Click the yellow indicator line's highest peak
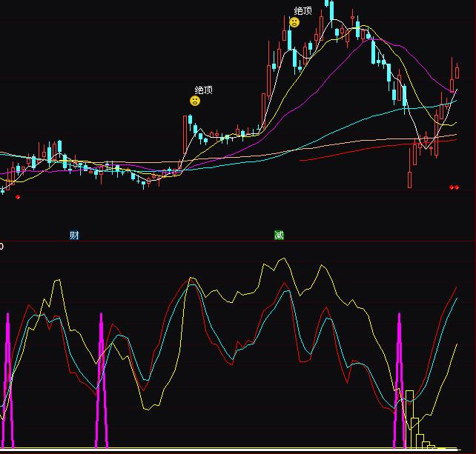 click(281, 259)
